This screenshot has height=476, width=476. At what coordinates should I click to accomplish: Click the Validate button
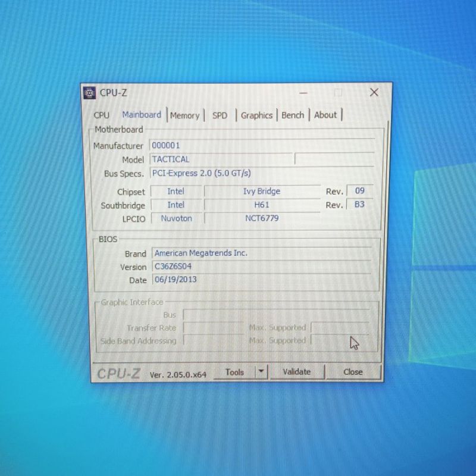[x=296, y=372]
